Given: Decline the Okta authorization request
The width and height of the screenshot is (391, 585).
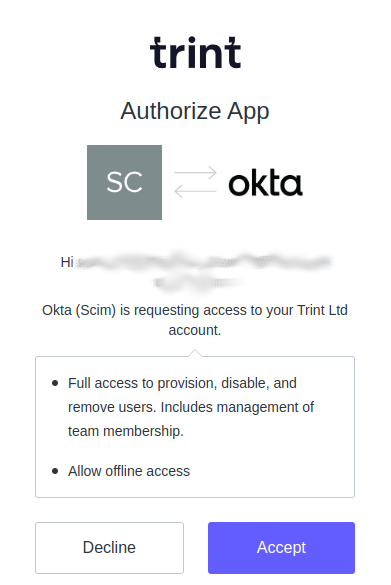Looking at the screenshot, I should 109,548.
